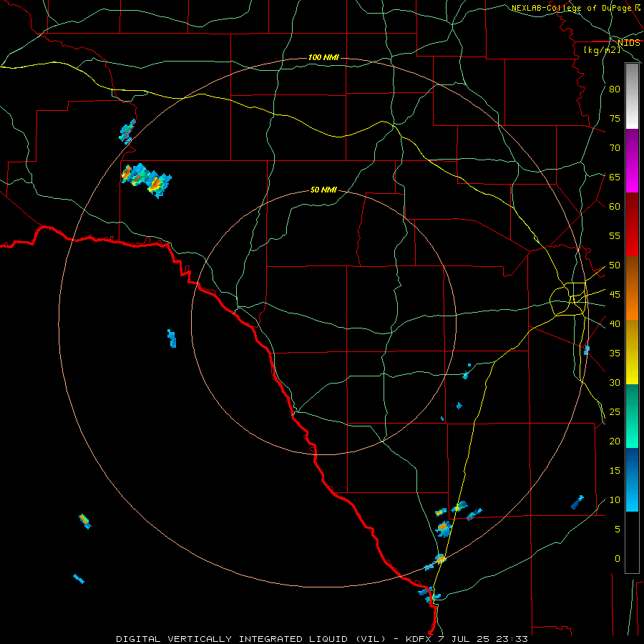Click the 7 JUL 25 date in caption
The image size is (644, 644).
tap(464, 639)
